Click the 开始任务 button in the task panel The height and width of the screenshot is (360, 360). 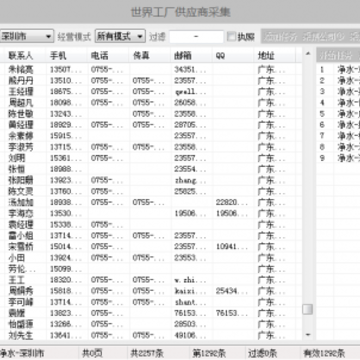pyautogui.click(x=336, y=56)
